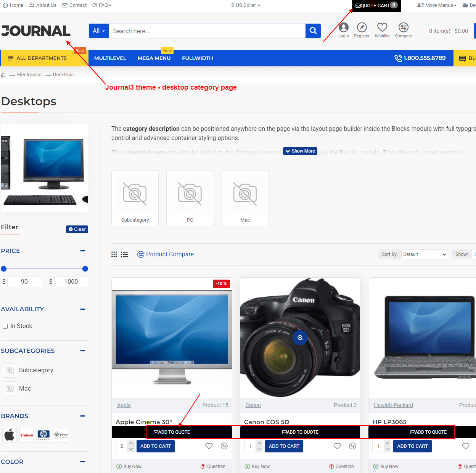
Task: Decrease quantity for Canon EOS 5D
Action: (259, 449)
